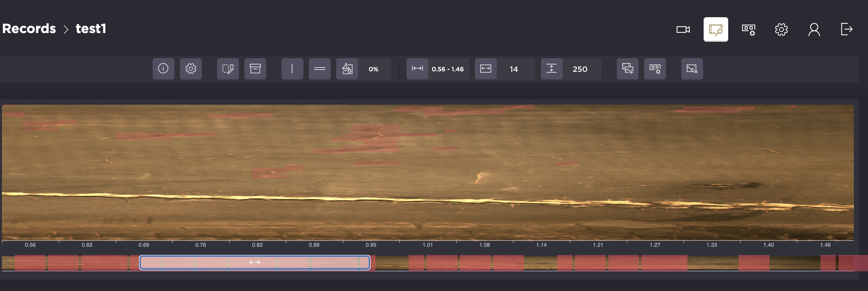Viewport: 868px width, 291px height.
Task: Toggle the vertical line tool
Action: pos(292,69)
